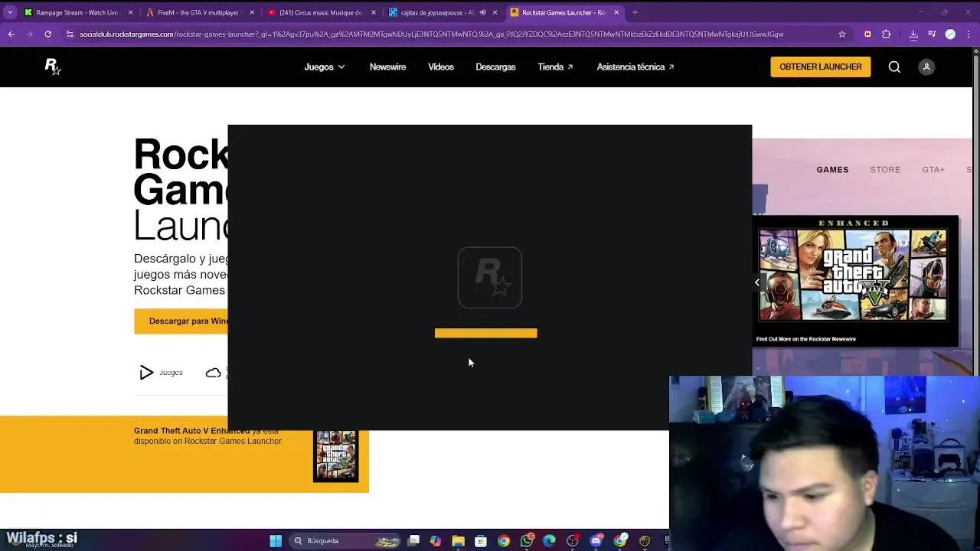The height and width of the screenshot is (551, 980).
Task: Click the Descargar para Windows button
Action: tap(182, 321)
